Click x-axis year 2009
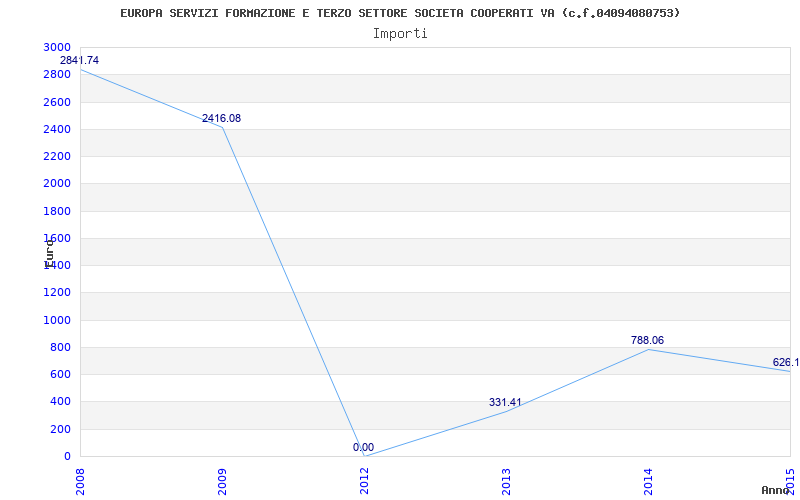Viewport: 800px width, 500px height. point(221,483)
